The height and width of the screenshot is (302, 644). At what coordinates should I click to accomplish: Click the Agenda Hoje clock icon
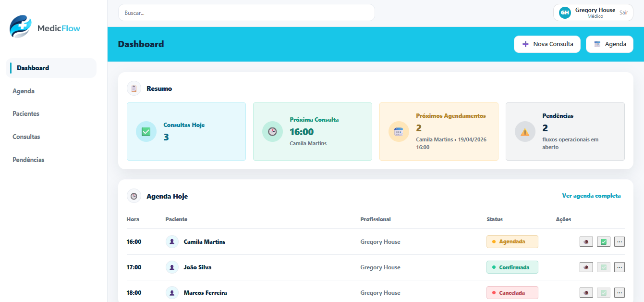coord(133,196)
